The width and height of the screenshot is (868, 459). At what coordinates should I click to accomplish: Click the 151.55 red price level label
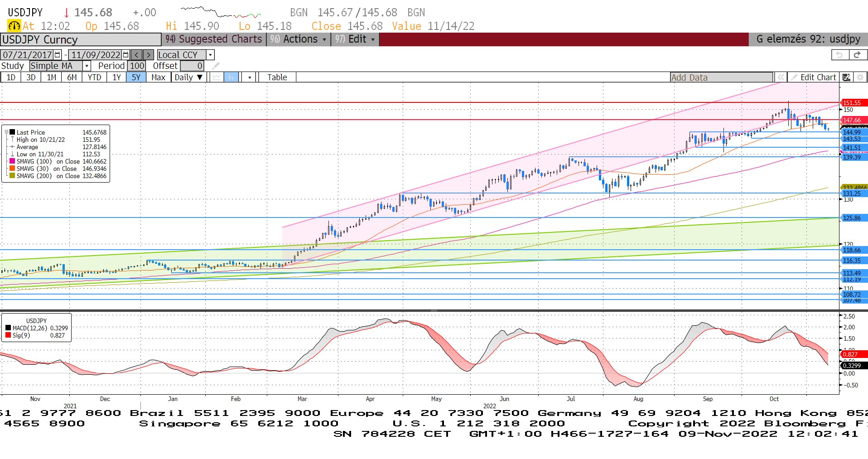coord(854,103)
